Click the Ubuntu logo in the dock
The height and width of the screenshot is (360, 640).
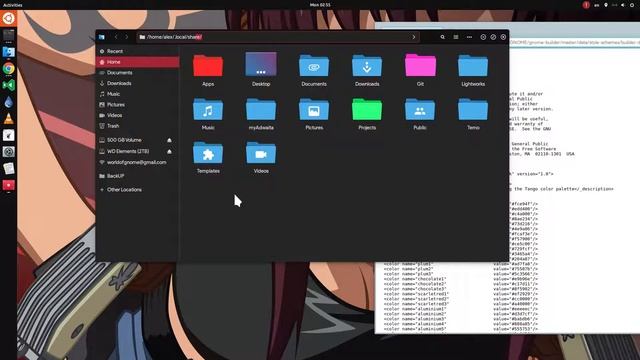[x=9, y=18]
